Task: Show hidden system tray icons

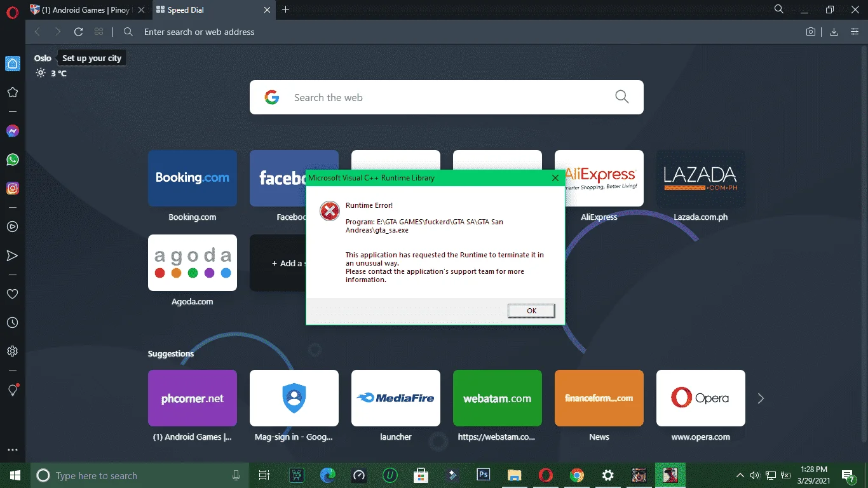Action: [740, 475]
